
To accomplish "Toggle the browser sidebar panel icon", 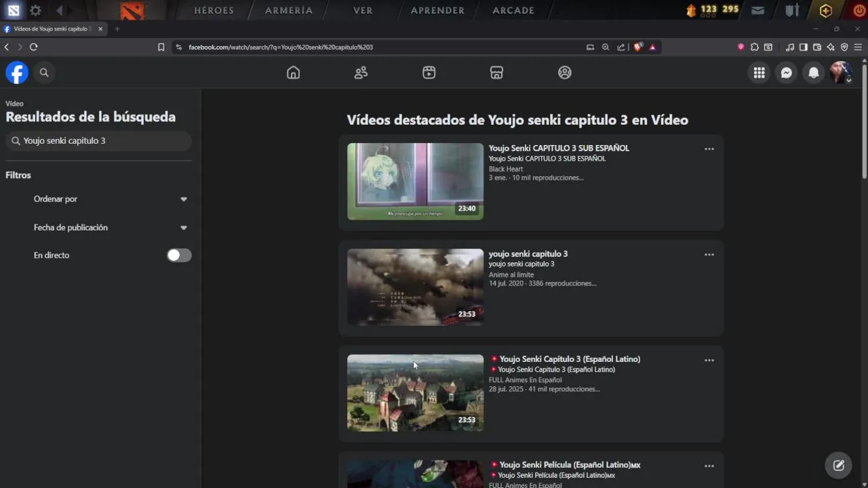I will coord(803,47).
